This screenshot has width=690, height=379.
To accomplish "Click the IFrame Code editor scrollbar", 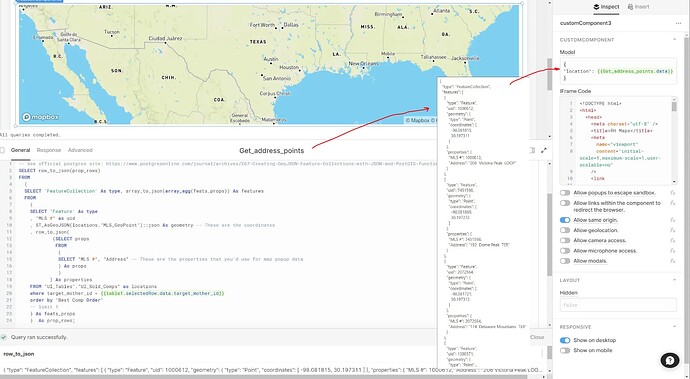I will point(674,141).
